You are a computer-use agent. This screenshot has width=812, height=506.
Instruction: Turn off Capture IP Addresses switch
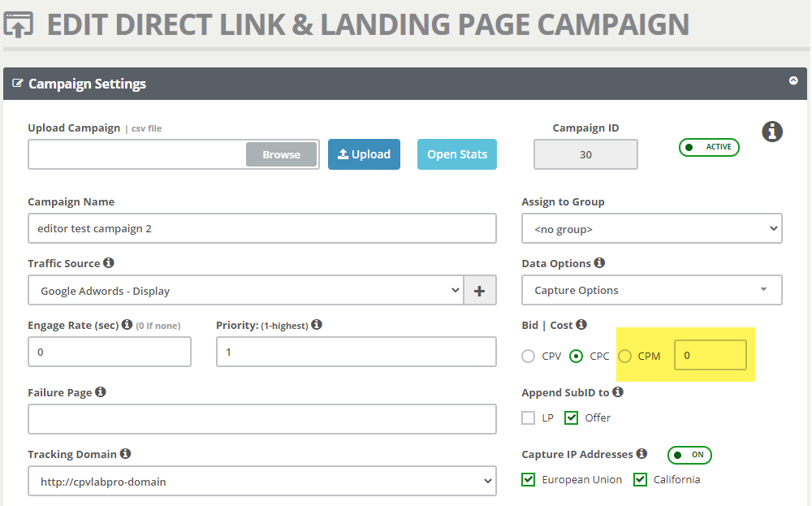tap(689, 455)
